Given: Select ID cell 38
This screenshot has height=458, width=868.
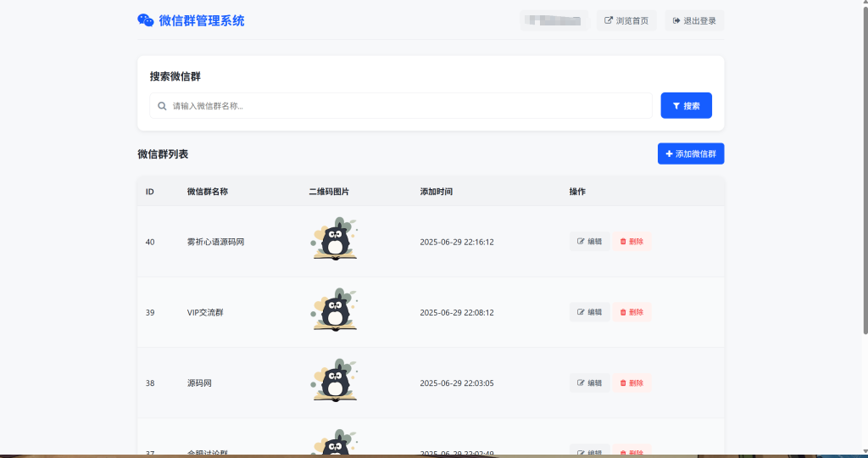Looking at the screenshot, I should [150, 383].
